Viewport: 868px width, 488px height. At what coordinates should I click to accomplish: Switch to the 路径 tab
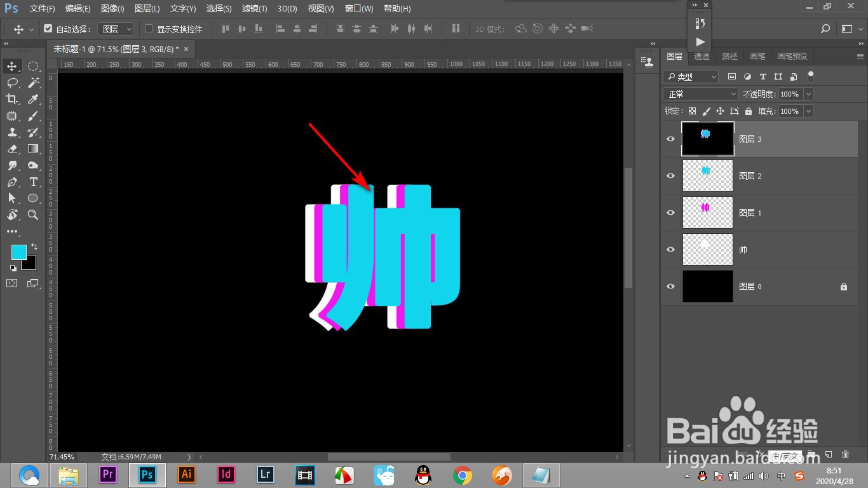pos(729,57)
